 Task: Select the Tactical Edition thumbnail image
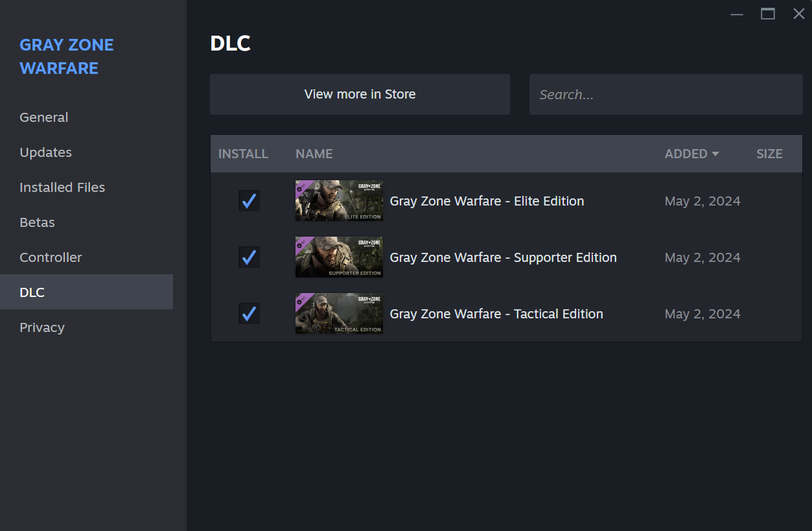click(x=339, y=314)
